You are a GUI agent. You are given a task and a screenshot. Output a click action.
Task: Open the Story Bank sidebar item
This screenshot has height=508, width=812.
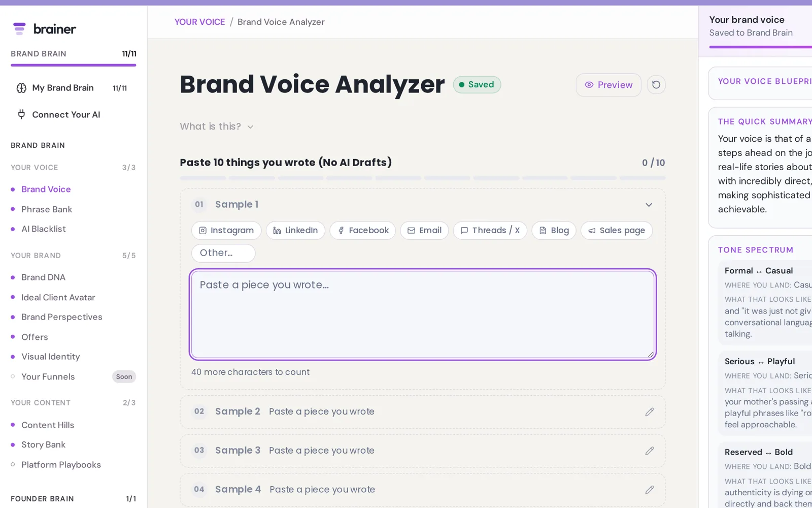tap(44, 444)
